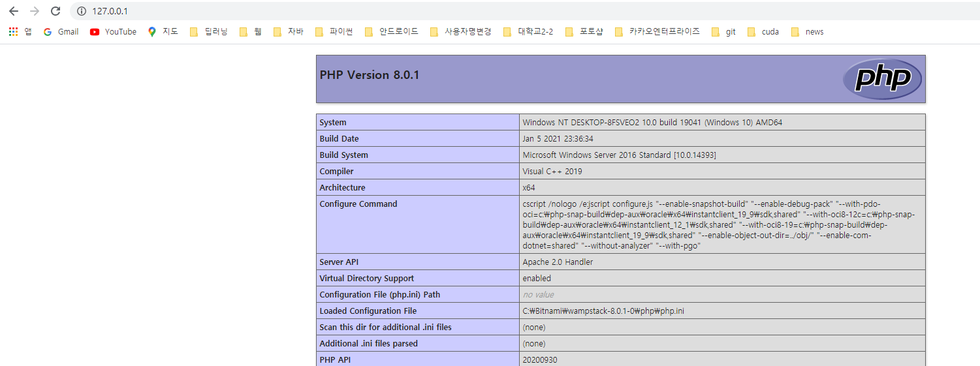Click the Configure Command label
The width and height of the screenshot is (980, 366).
pyautogui.click(x=358, y=204)
